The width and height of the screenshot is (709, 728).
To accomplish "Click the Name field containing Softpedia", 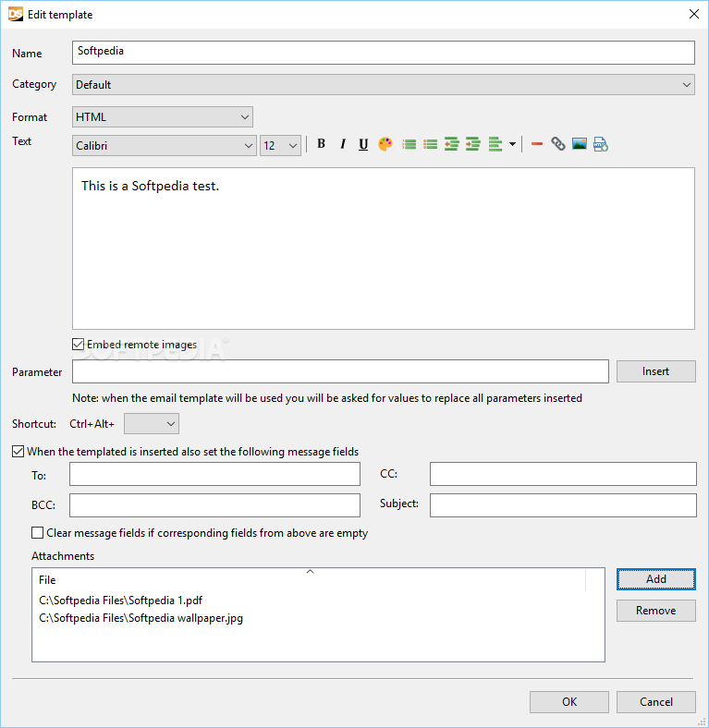I will coord(384,53).
